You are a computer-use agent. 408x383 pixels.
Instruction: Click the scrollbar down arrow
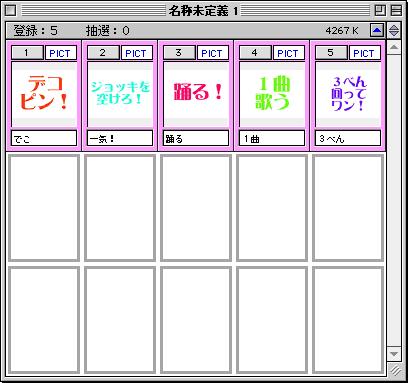click(x=394, y=354)
